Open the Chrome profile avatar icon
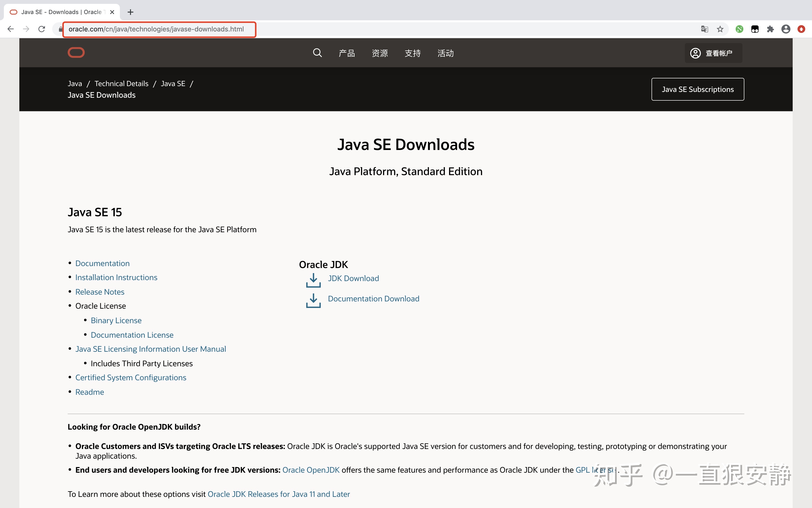 pyautogui.click(x=786, y=29)
